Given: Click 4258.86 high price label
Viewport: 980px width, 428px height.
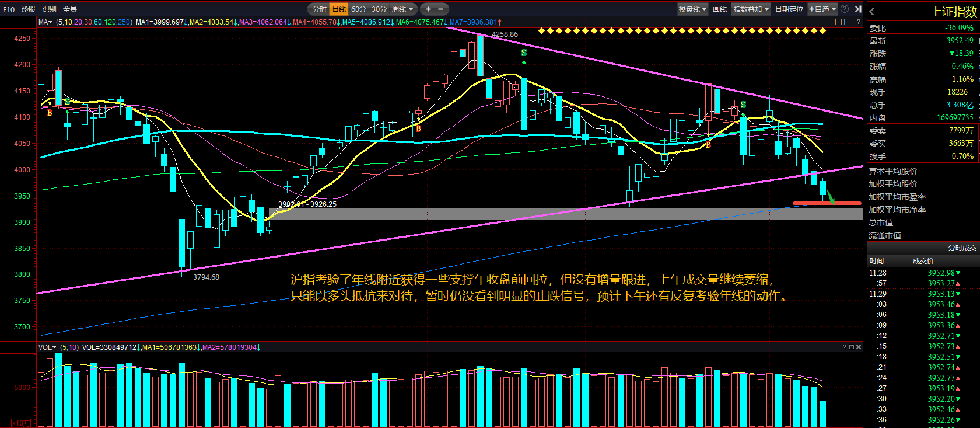Looking at the screenshot, I should tap(505, 34).
